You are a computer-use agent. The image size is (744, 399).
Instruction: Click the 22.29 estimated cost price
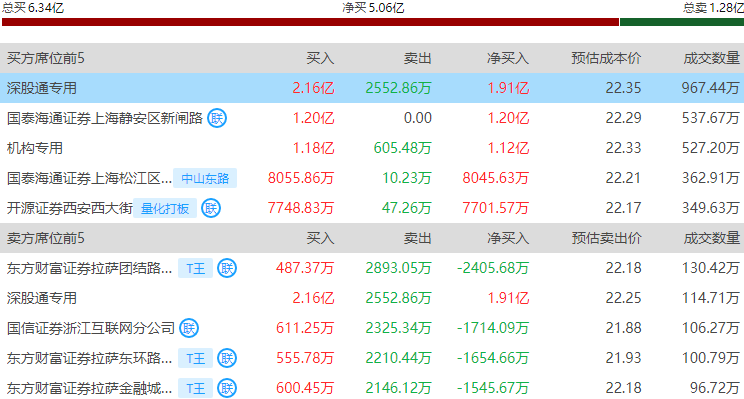[623, 118]
